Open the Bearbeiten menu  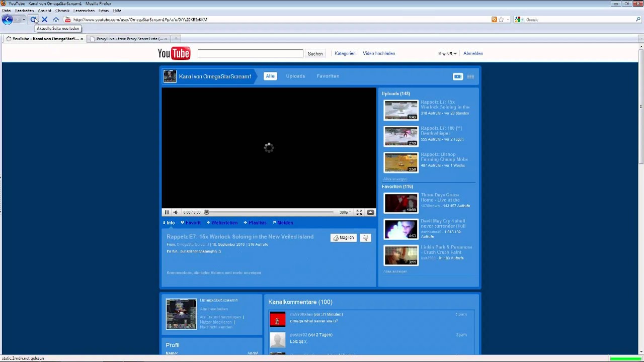pos(24,11)
